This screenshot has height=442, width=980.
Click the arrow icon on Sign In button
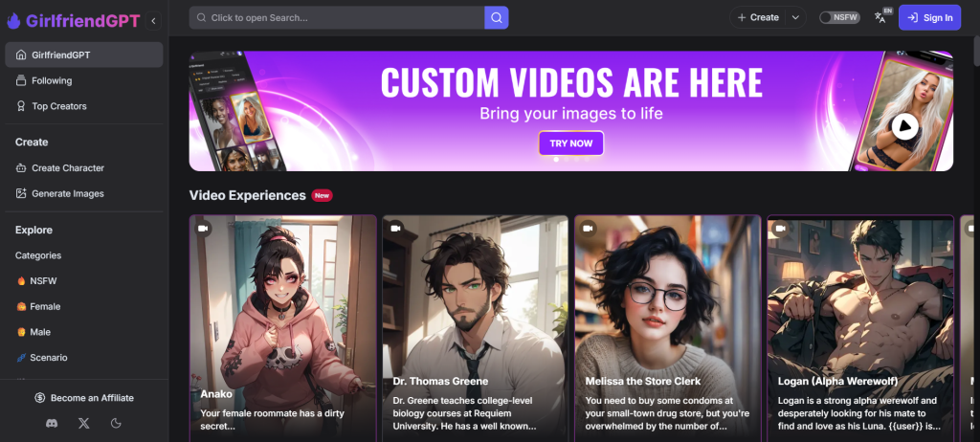tap(912, 17)
